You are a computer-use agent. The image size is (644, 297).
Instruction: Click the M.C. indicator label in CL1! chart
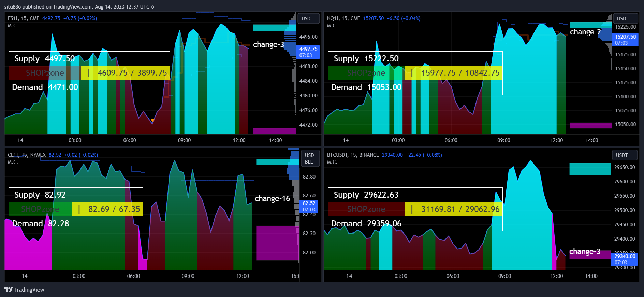[x=13, y=162]
